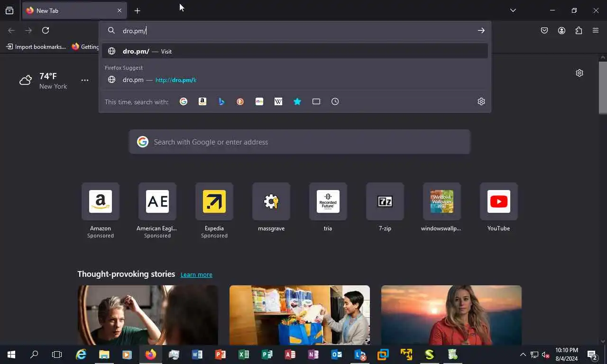Open the Getting Started bookmark
The image size is (607, 364).
[x=85, y=46]
